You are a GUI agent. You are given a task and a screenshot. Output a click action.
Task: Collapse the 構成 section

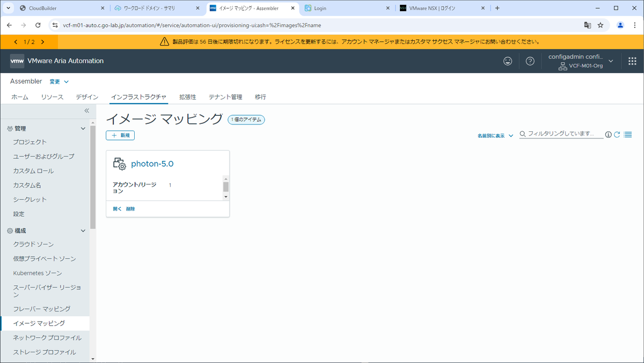(x=83, y=231)
